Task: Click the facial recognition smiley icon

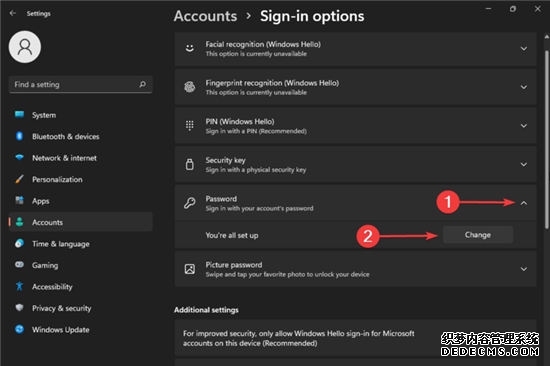Action: [190, 48]
